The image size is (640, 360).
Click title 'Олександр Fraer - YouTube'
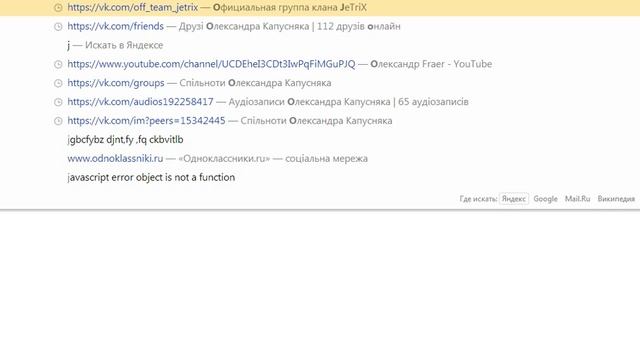pyautogui.click(x=431, y=64)
